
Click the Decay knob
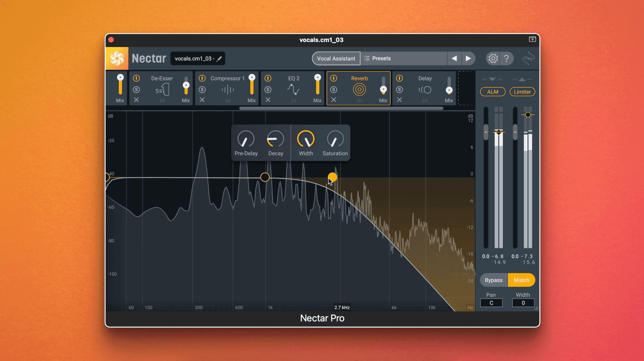[276, 139]
